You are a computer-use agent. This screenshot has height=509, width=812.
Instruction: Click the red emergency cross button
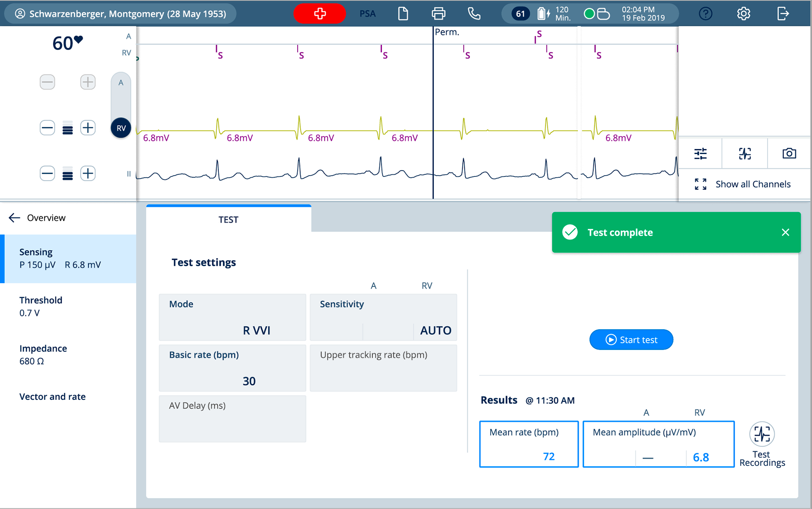click(x=319, y=14)
